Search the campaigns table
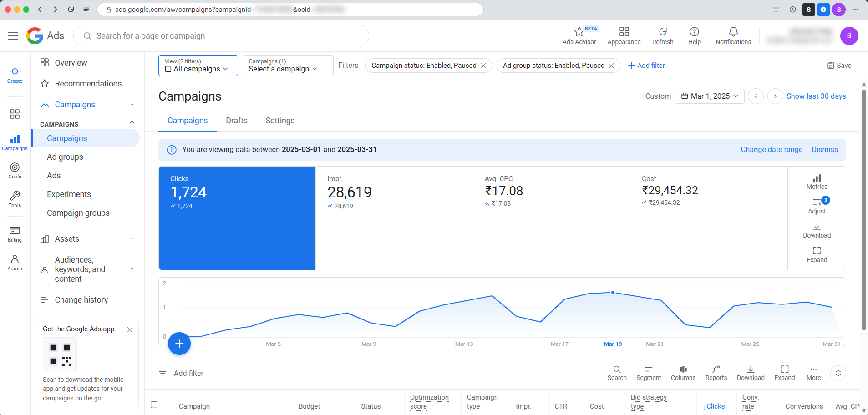The image size is (868, 415). (617, 373)
